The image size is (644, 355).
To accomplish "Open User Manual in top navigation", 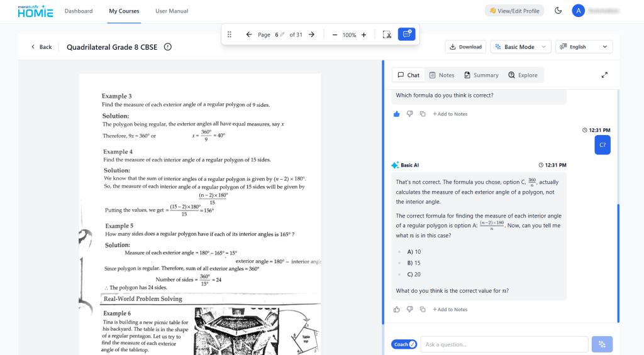I will (172, 11).
